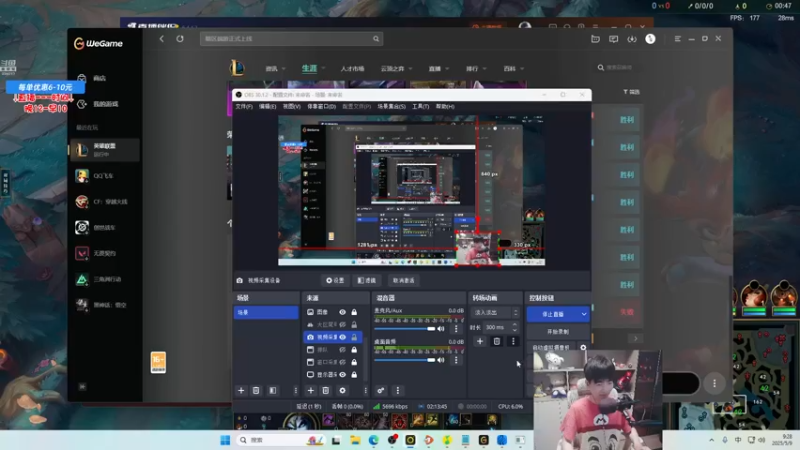Viewport: 800px width, 450px height.
Task: Open WeGame download manager icon
Action: point(632,39)
